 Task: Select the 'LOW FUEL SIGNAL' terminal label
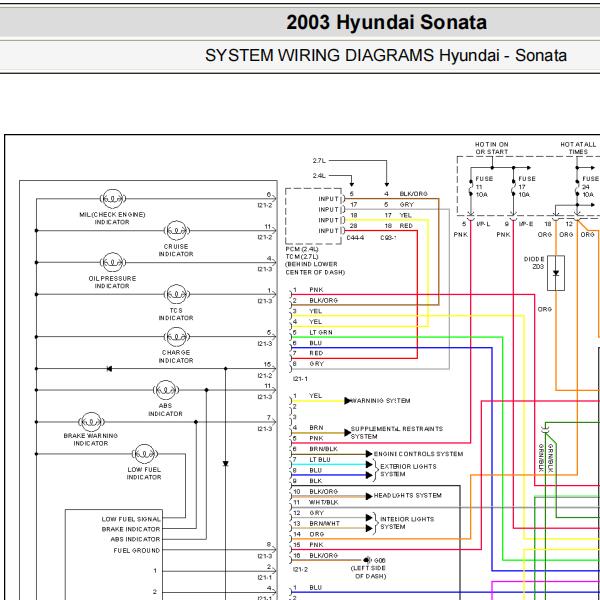pos(131,519)
